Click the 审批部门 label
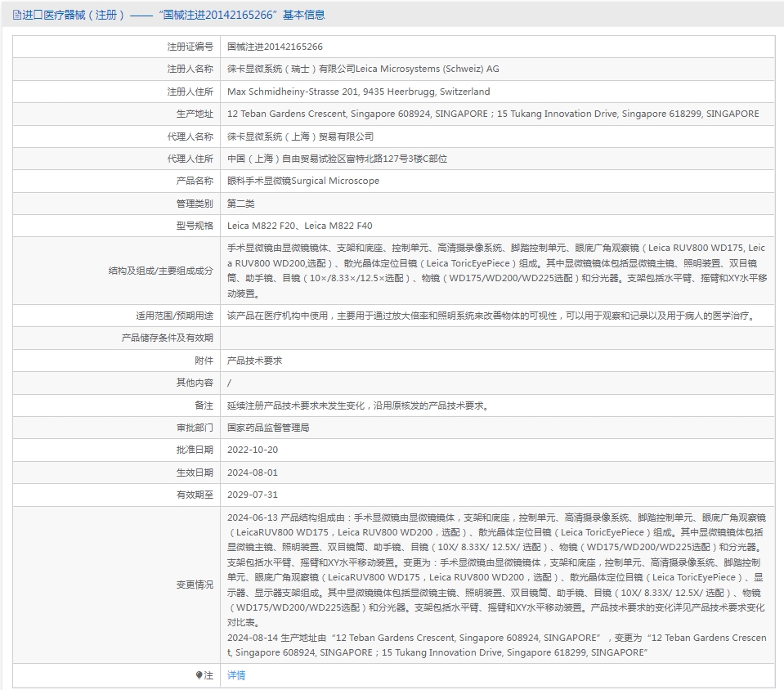 195,428
